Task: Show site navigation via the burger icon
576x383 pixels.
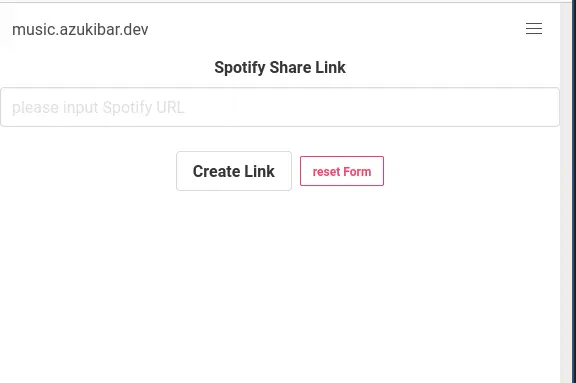Action: 534,29
